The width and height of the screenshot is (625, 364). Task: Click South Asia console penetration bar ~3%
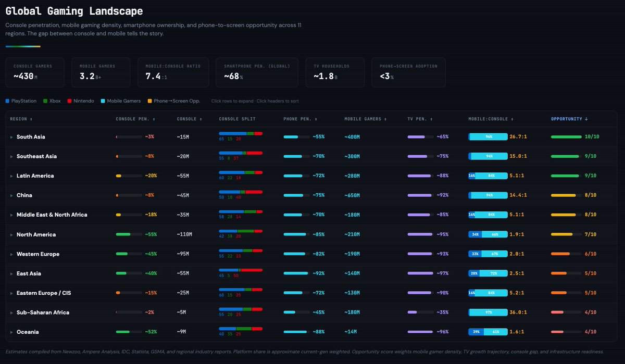tap(129, 137)
